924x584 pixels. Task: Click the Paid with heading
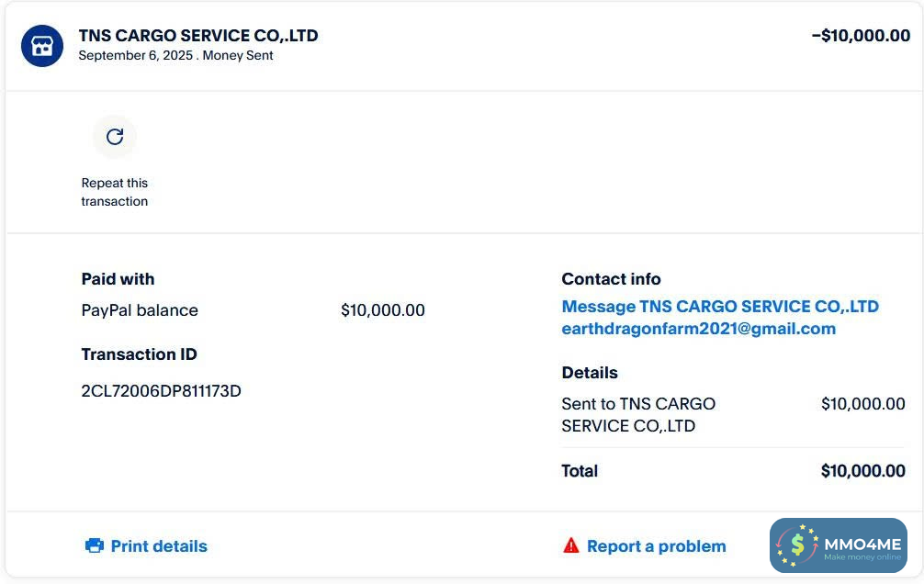[118, 279]
